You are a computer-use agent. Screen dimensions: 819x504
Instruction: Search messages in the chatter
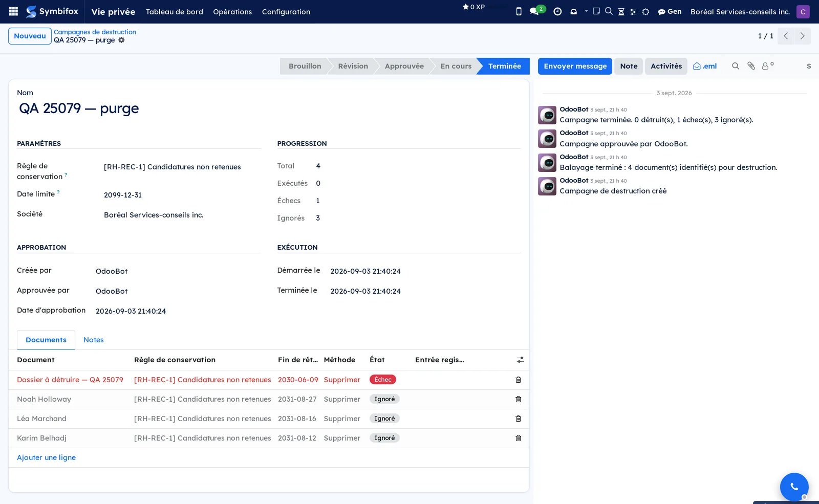[x=736, y=66]
